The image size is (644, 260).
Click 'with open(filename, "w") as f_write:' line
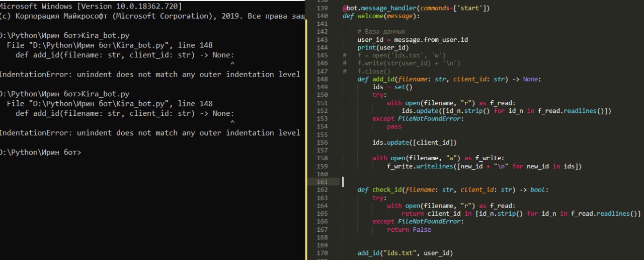tap(438, 158)
